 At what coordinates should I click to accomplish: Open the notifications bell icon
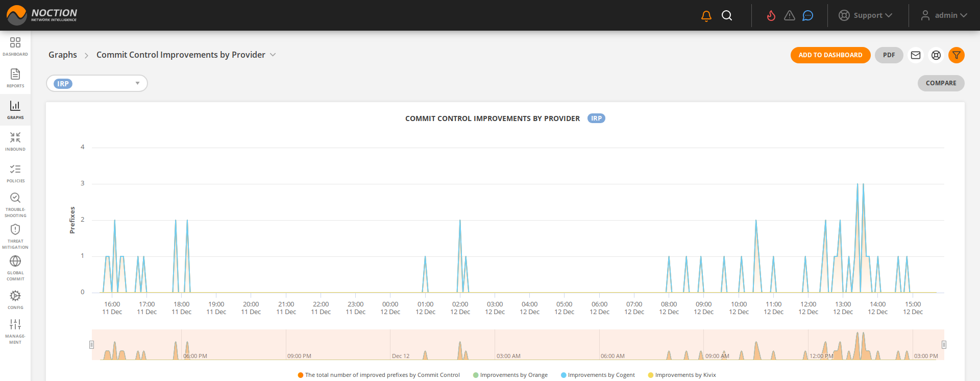(706, 16)
